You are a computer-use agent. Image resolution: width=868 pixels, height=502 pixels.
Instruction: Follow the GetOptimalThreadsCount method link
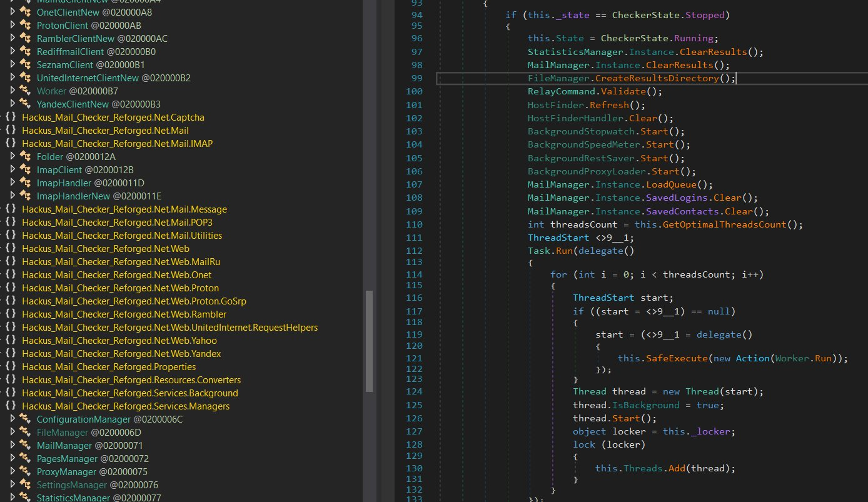tap(725, 224)
